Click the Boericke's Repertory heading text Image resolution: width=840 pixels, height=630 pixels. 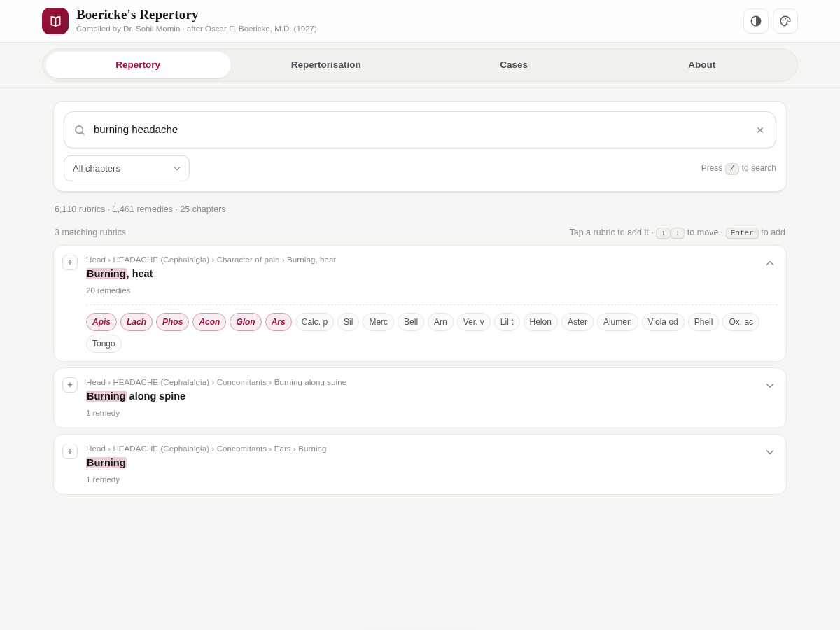click(x=137, y=15)
